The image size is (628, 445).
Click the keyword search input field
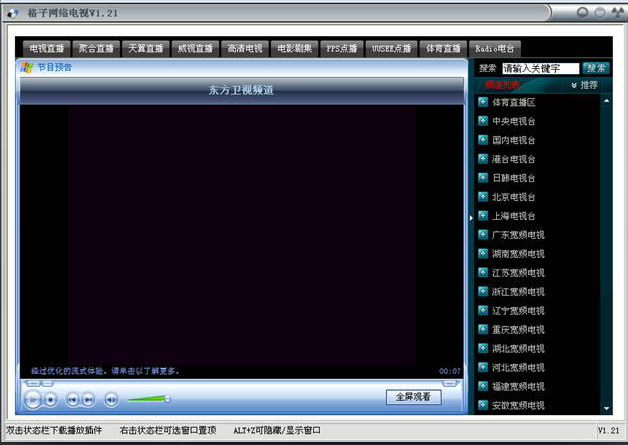541,68
